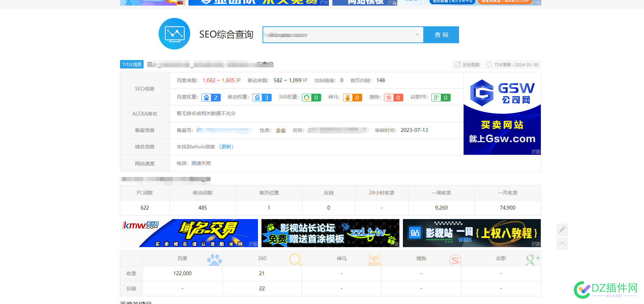Click the TITLE信息 blue tag
The height and width of the screenshot is (304, 644).
coord(132,64)
